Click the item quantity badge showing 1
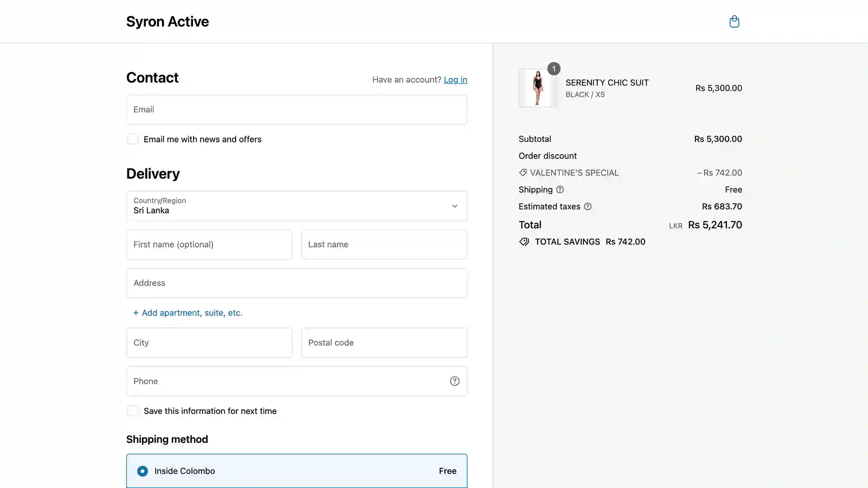868x488 pixels. tap(552, 69)
